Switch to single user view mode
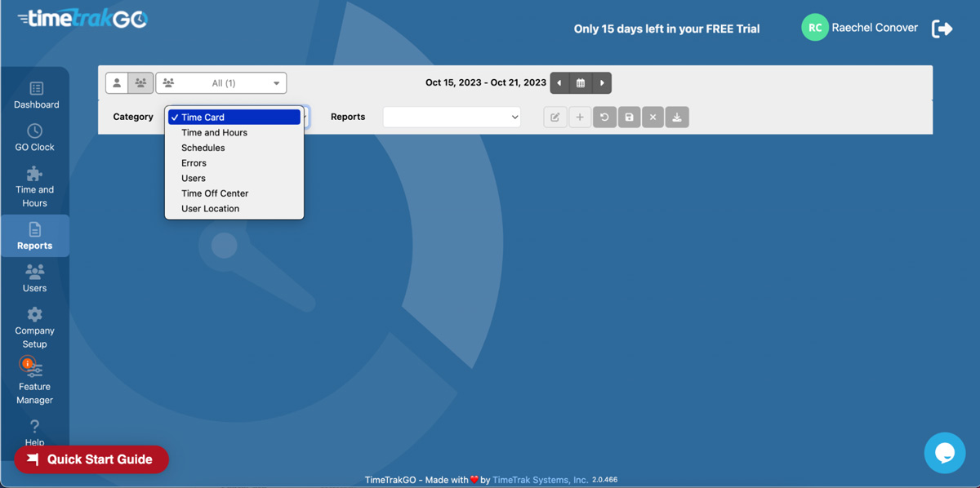The width and height of the screenshot is (980, 488). click(x=116, y=82)
